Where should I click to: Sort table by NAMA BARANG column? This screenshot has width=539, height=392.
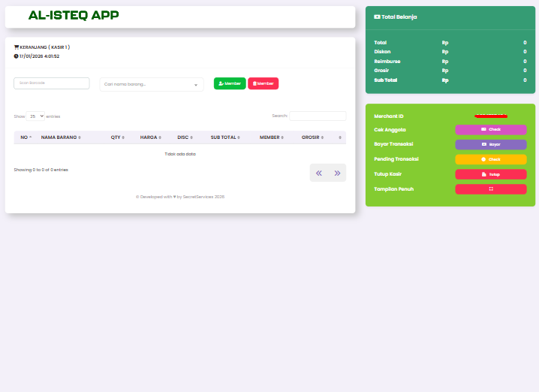[61, 137]
